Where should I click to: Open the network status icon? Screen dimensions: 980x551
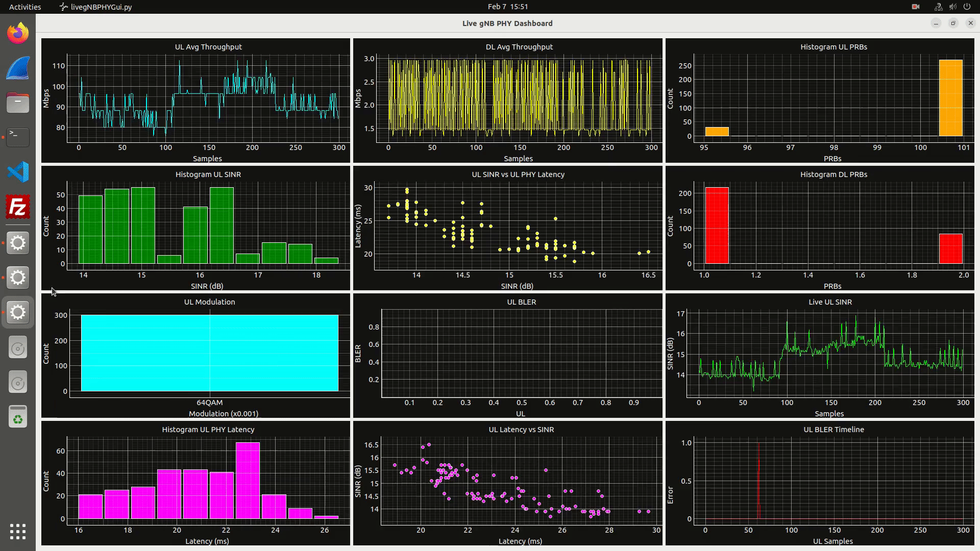point(938,7)
